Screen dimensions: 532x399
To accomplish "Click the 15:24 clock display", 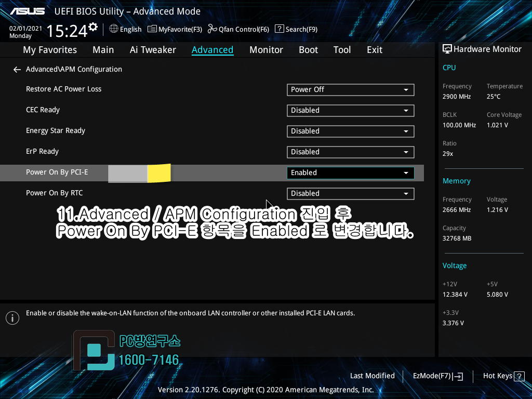I will click(x=67, y=31).
